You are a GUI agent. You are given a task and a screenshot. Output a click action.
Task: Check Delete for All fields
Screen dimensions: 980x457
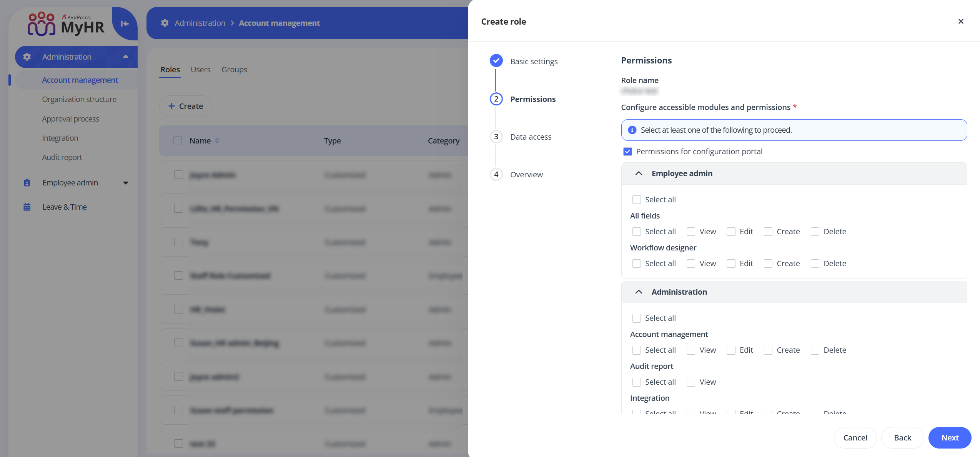click(x=815, y=232)
